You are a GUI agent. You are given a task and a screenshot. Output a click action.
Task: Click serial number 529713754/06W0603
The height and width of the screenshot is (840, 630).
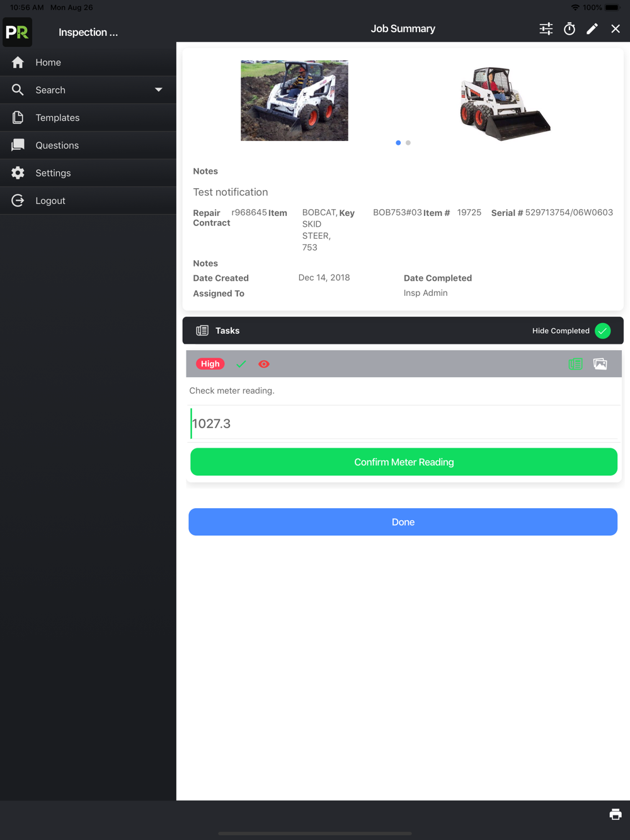tap(569, 212)
